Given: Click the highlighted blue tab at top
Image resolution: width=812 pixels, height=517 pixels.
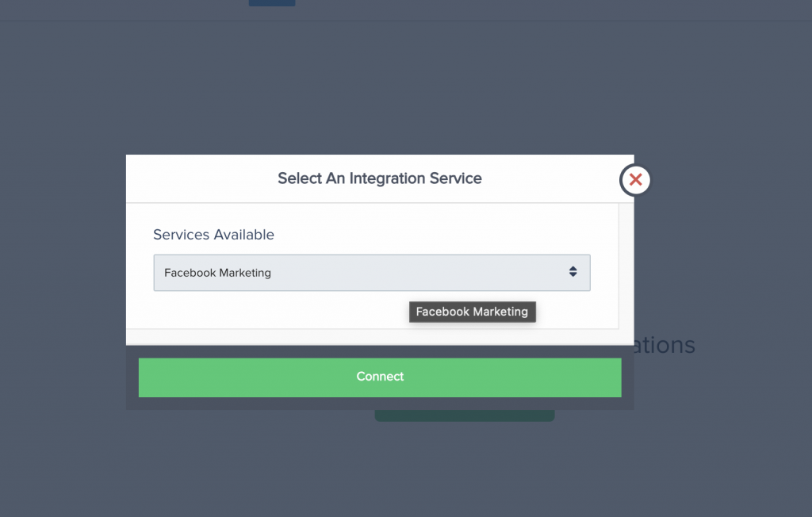Looking at the screenshot, I should [x=271, y=2].
